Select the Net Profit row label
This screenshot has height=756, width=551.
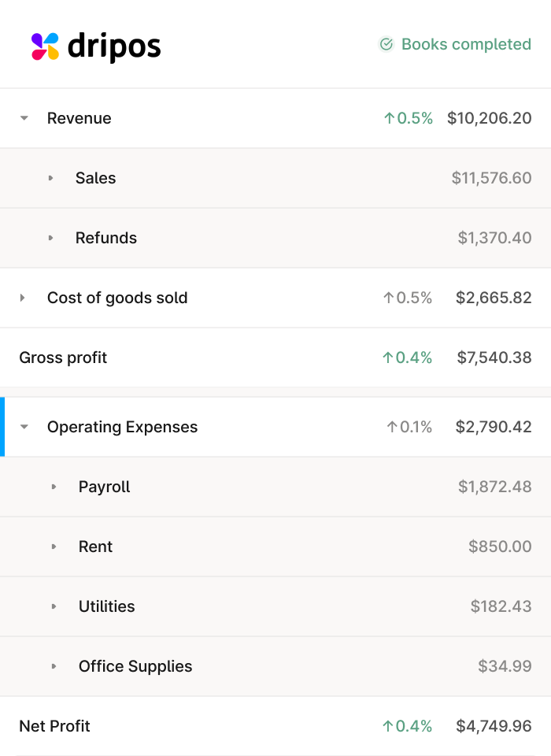54,726
